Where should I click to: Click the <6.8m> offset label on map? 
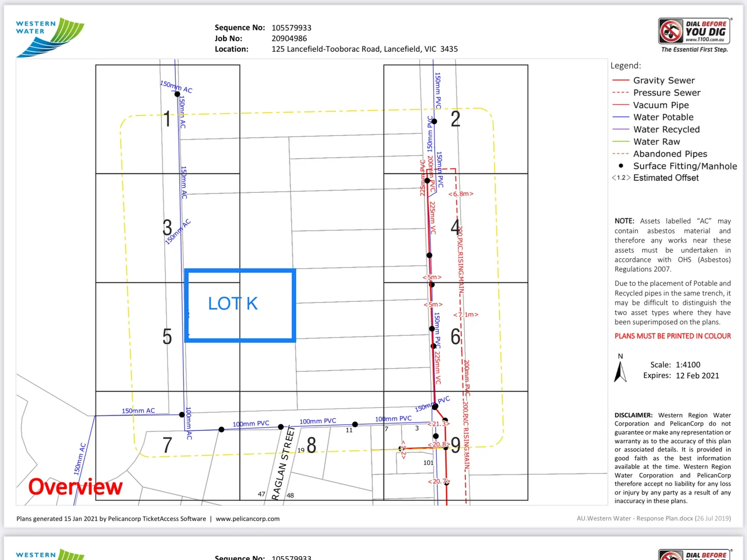(x=461, y=194)
